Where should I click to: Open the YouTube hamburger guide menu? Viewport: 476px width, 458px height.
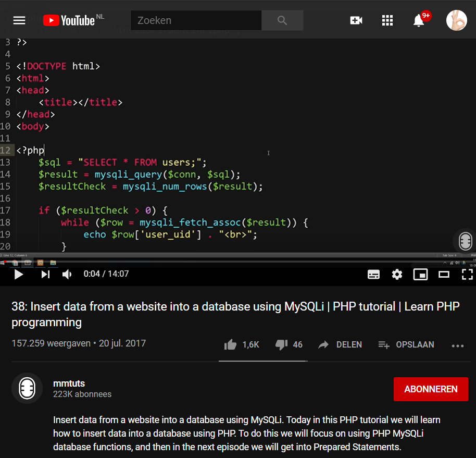tap(19, 20)
